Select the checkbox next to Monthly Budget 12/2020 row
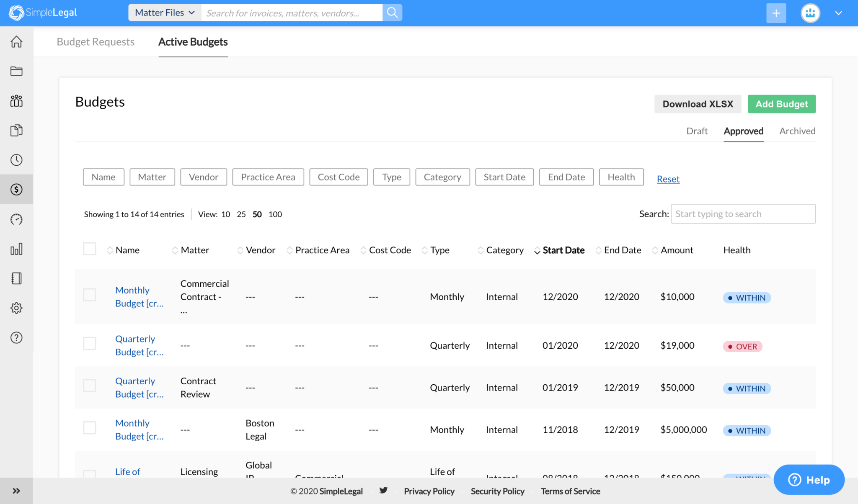Image resolution: width=858 pixels, height=504 pixels. 89,295
